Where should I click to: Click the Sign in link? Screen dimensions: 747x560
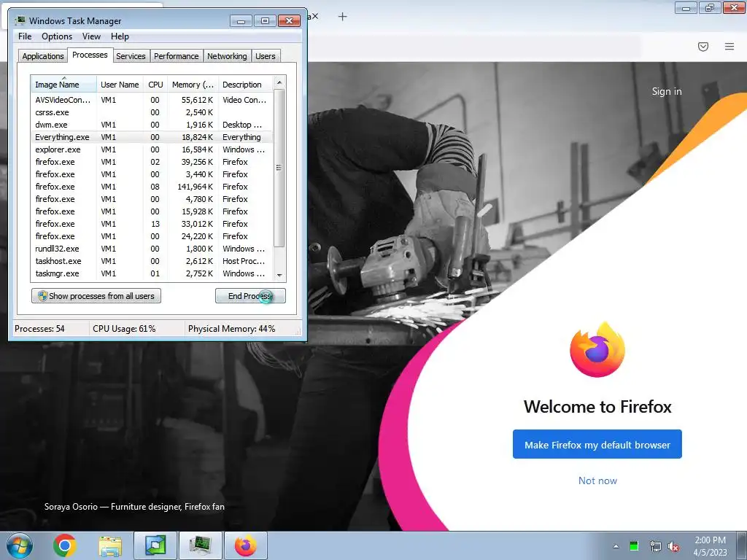click(x=667, y=91)
